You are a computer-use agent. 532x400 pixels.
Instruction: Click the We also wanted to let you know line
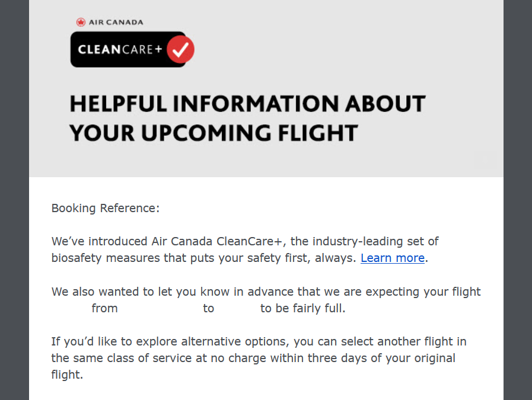266,292
